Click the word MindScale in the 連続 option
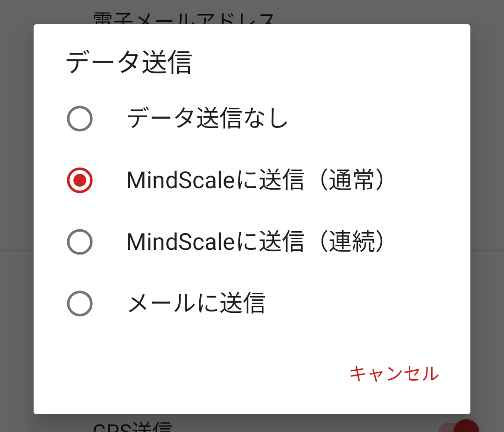The width and height of the screenshot is (504, 432). click(181, 242)
